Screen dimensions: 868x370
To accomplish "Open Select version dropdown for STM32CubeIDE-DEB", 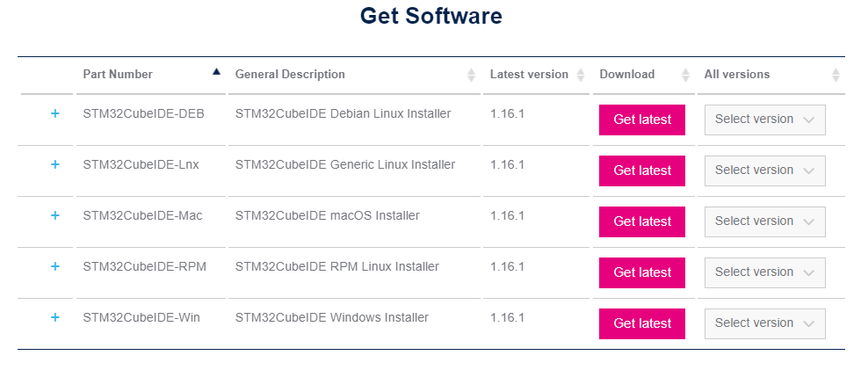I will (x=765, y=120).
